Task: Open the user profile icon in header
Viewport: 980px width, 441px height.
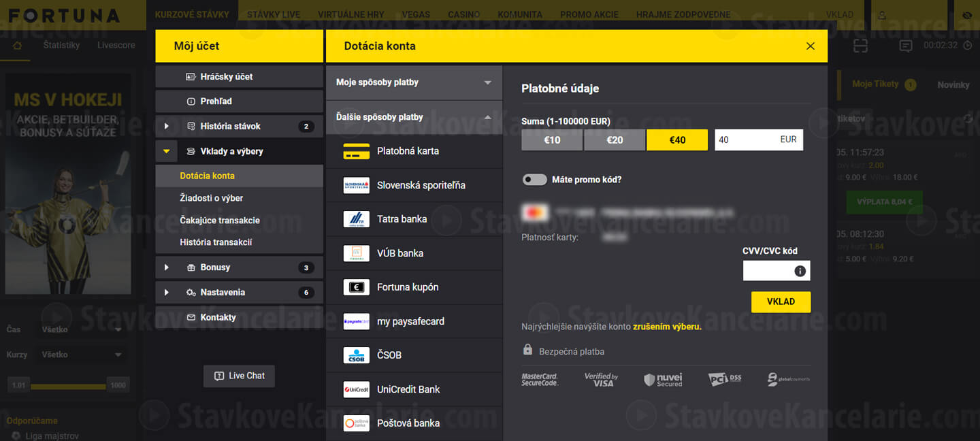Action: pyautogui.click(x=883, y=14)
